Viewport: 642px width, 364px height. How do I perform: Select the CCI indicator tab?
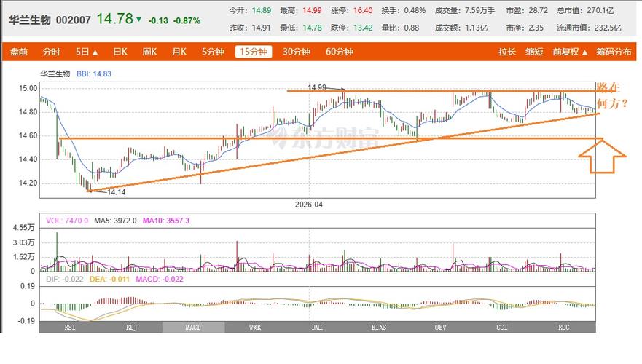click(502, 327)
